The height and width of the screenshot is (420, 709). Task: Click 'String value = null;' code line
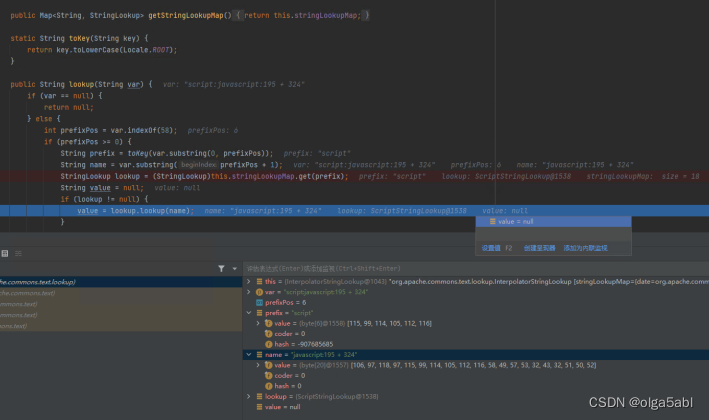click(x=102, y=188)
